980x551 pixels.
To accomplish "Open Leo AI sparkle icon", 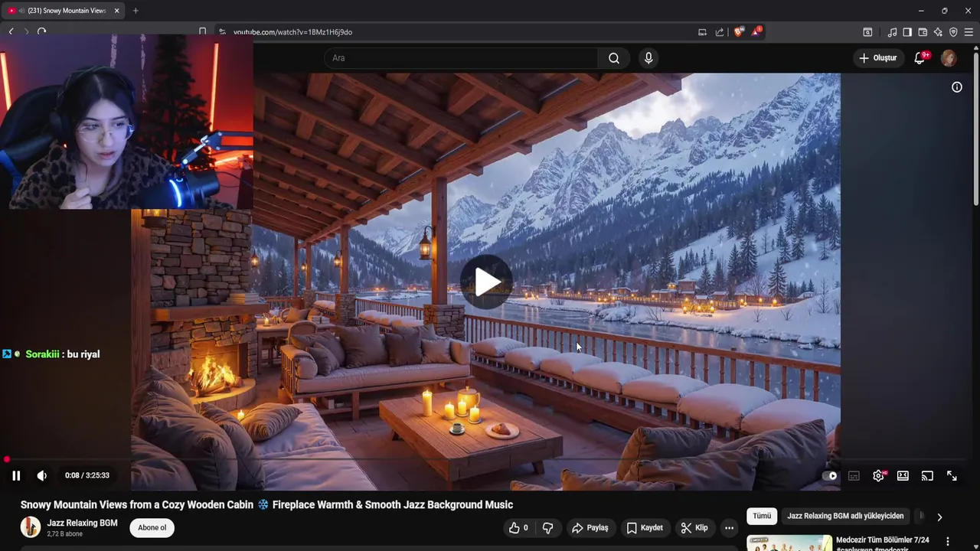I will [x=938, y=32].
